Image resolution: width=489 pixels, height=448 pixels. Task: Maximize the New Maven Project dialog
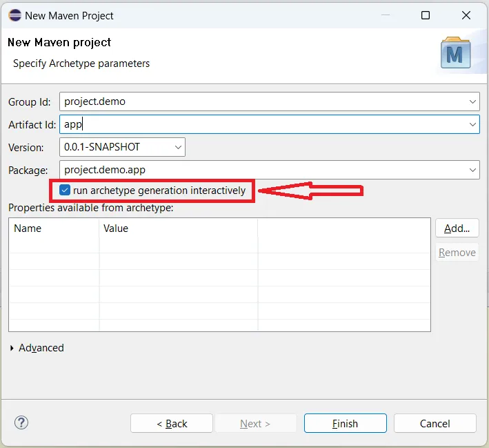point(426,15)
